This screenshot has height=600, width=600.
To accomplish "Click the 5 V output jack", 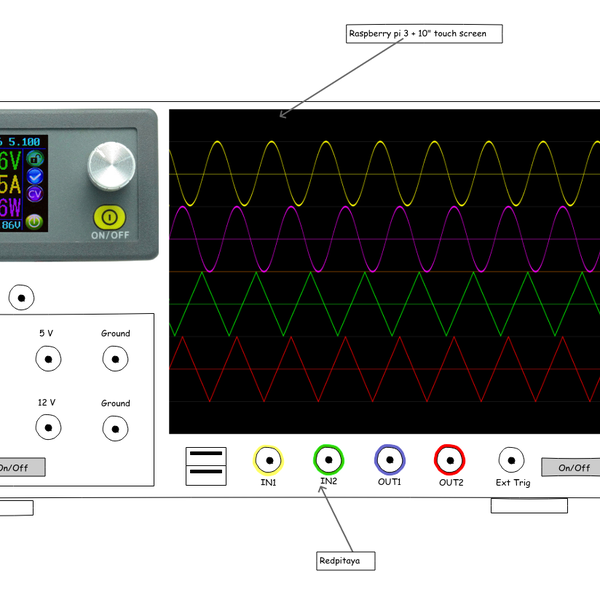I will [48, 359].
